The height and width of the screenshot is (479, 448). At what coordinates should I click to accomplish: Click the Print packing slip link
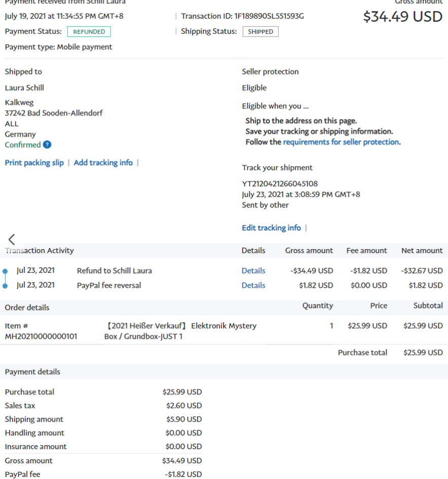(34, 163)
